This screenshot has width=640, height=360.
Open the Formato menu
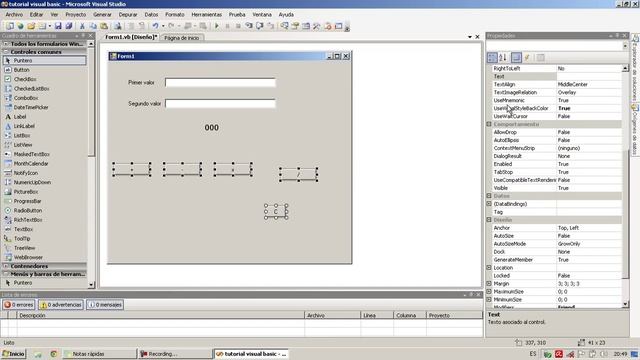[175, 14]
